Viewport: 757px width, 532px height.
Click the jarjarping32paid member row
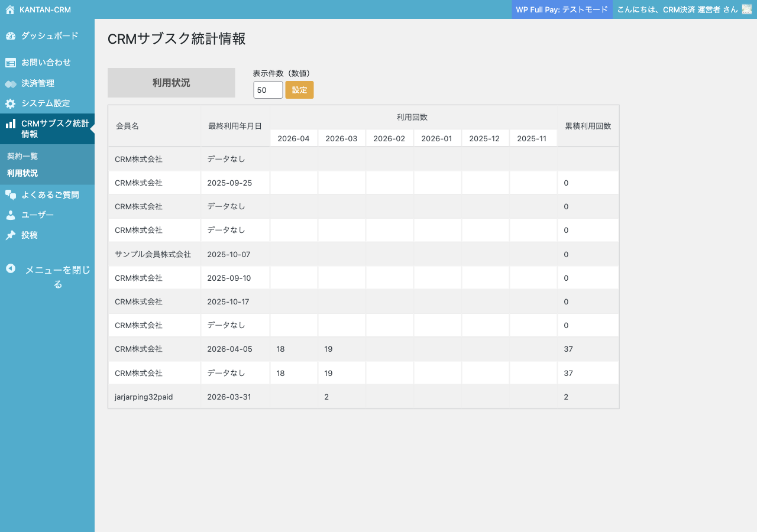point(144,397)
